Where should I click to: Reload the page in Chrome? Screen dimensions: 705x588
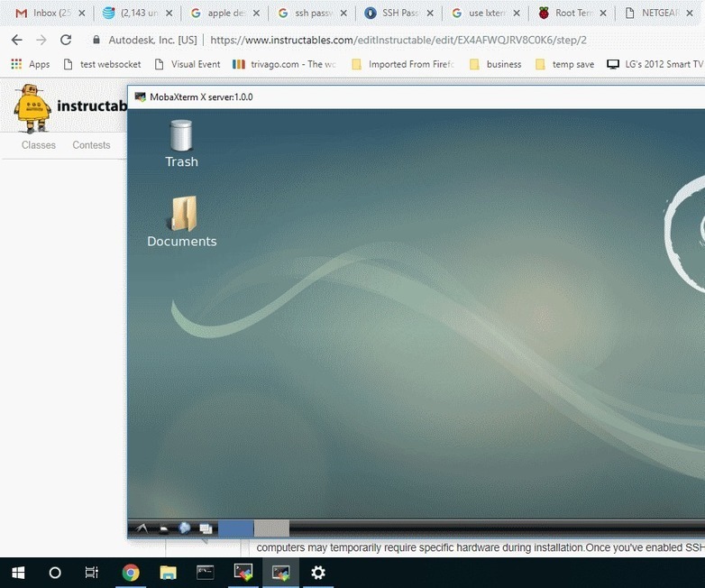(66, 41)
